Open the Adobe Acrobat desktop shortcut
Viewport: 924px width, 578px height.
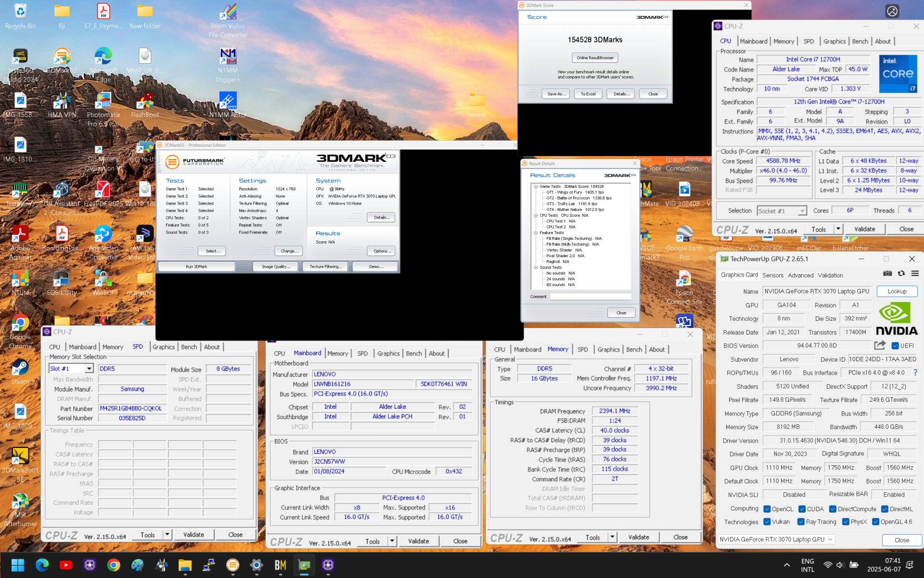pos(20,242)
